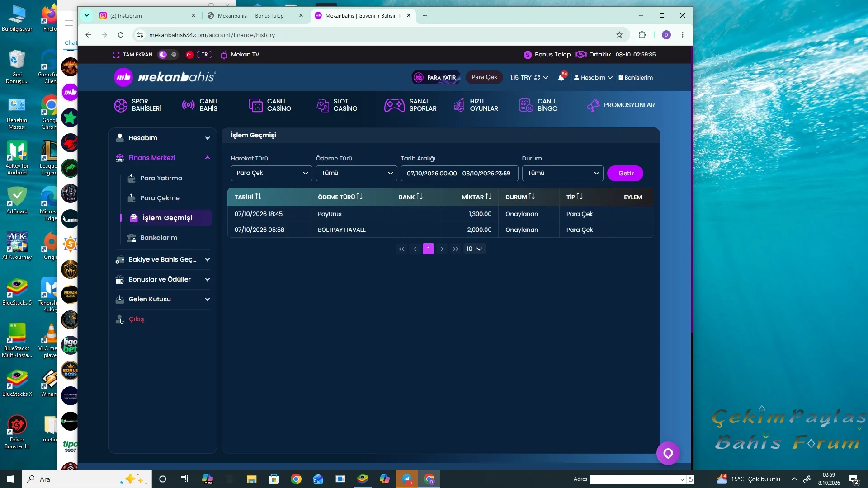
Task: Click the notification bell icon
Action: click(561, 78)
